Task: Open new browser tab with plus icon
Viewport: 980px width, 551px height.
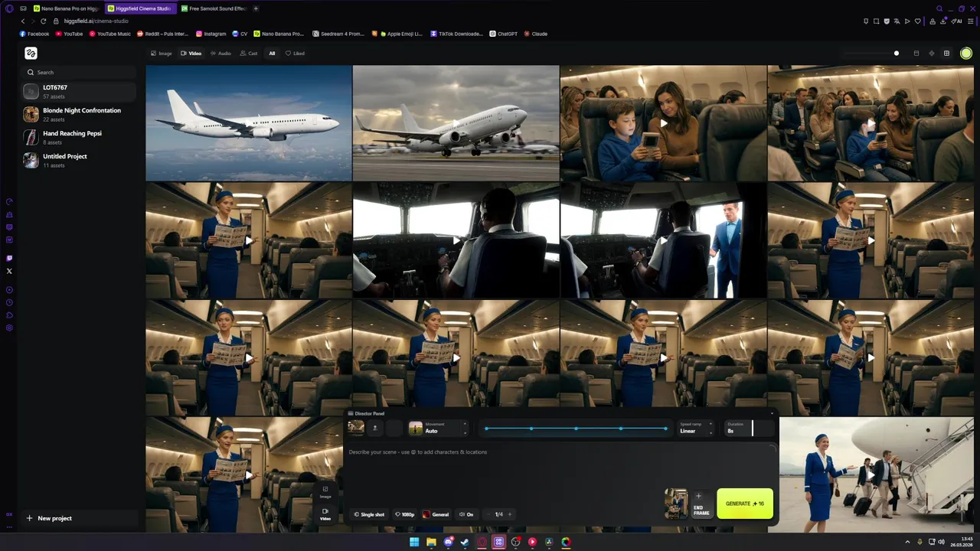Action: [x=256, y=8]
